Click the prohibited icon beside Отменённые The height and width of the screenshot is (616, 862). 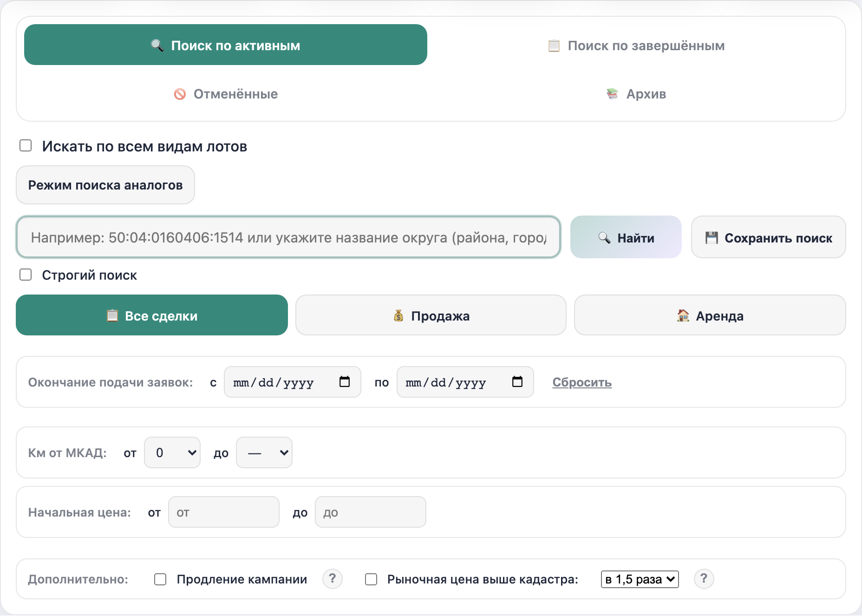pos(180,94)
